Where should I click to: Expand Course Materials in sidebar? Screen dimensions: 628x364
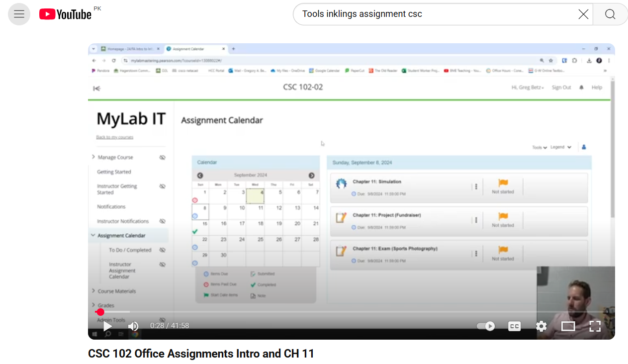116,291
